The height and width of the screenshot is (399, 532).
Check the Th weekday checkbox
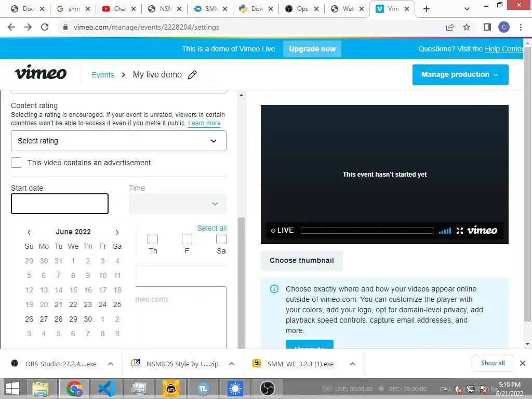153,239
